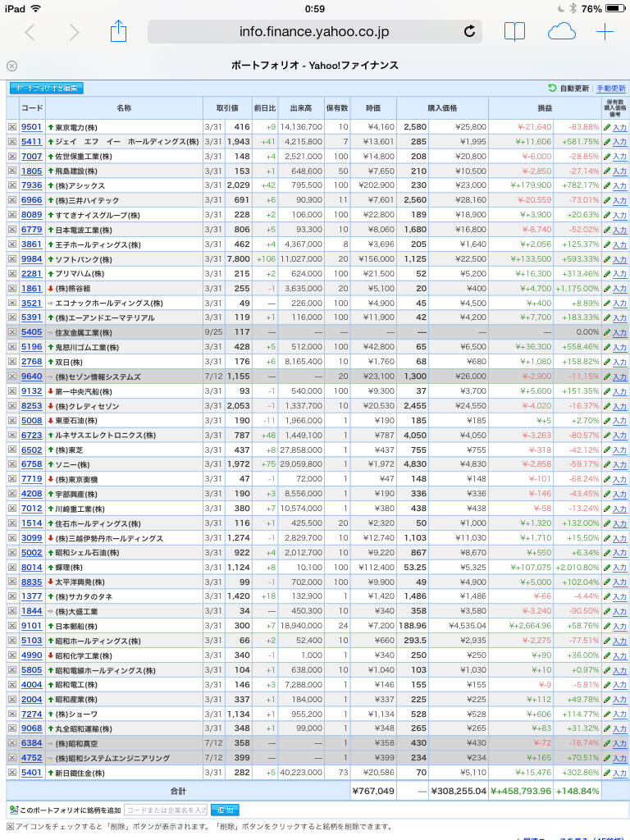Tap Safari's forward arrow
Screen dimensions: 630x840
pos(74,32)
